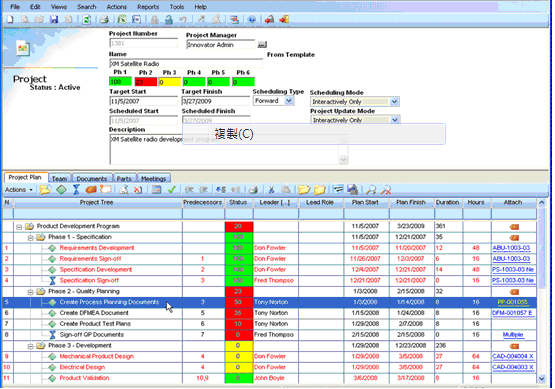
Task: Open the Scheduling Mode dropdown
Action: (x=394, y=102)
